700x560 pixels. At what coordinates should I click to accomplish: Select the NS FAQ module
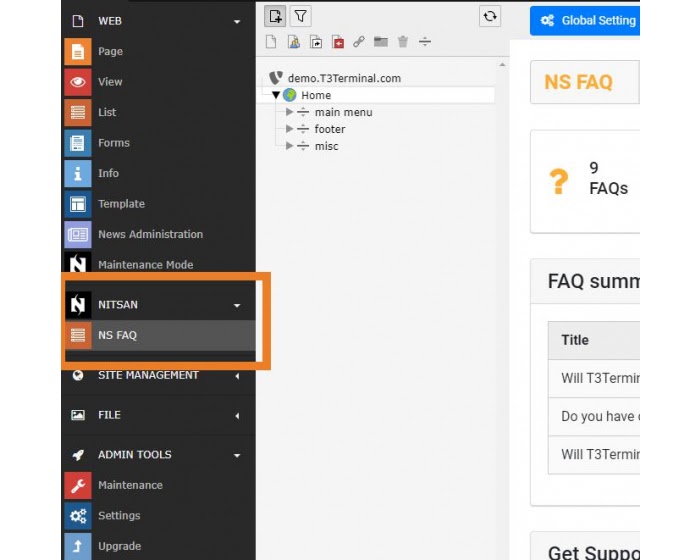(117, 335)
